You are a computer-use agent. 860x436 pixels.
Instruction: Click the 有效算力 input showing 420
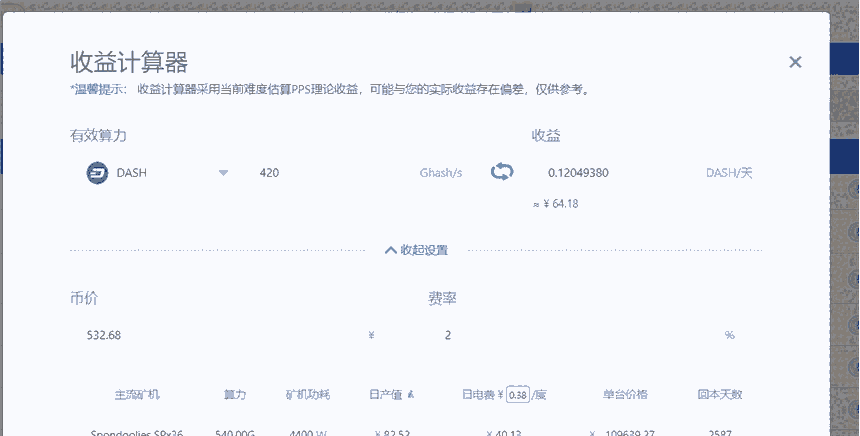pos(330,173)
